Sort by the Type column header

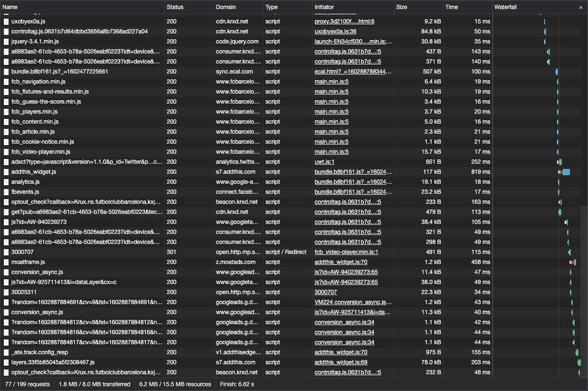point(288,7)
